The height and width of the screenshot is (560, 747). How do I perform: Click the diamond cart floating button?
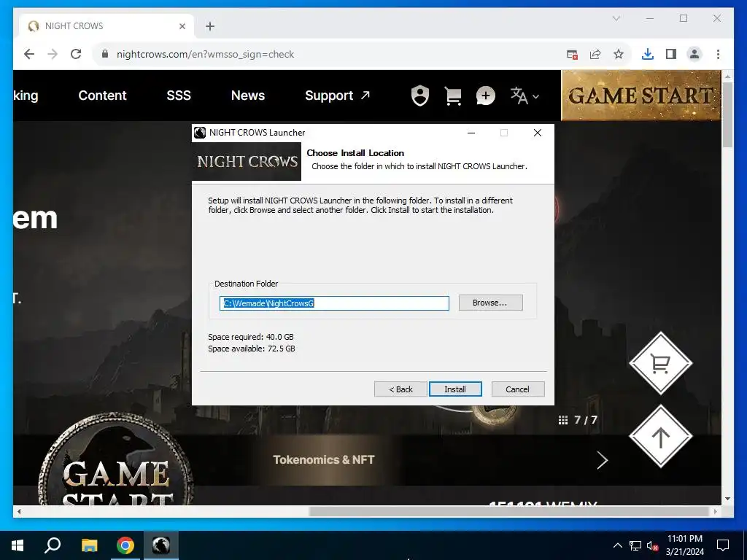[x=660, y=363]
